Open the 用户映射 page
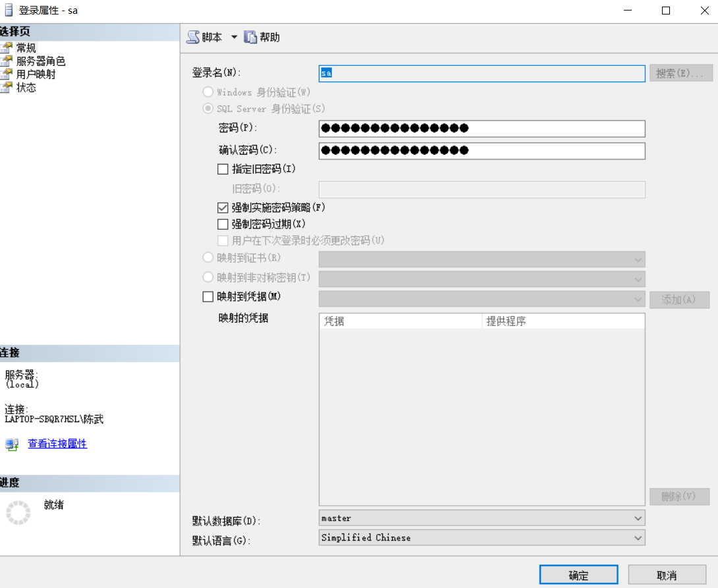 point(36,74)
